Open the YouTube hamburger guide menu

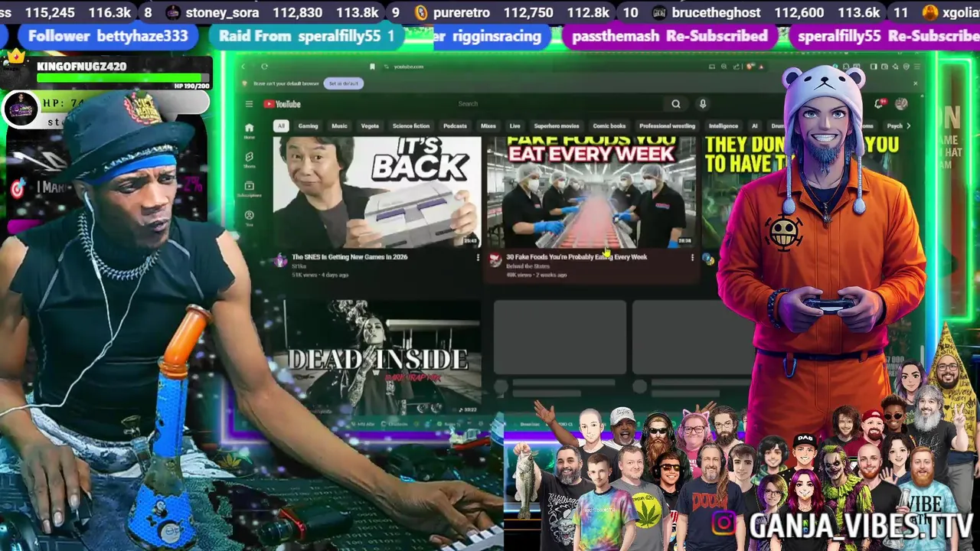pyautogui.click(x=249, y=104)
